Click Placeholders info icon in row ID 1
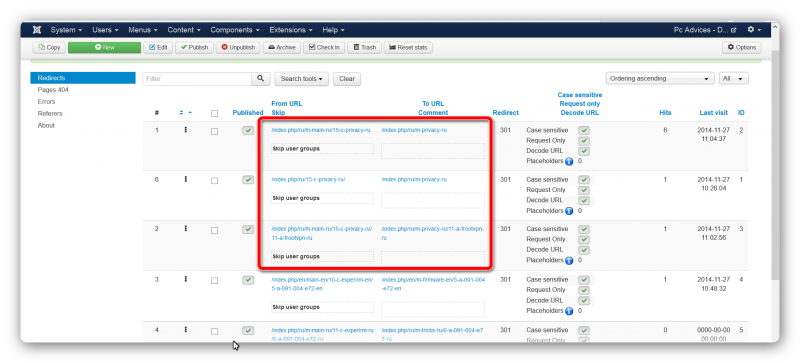The width and height of the screenshot is (800, 363). pyautogui.click(x=569, y=210)
